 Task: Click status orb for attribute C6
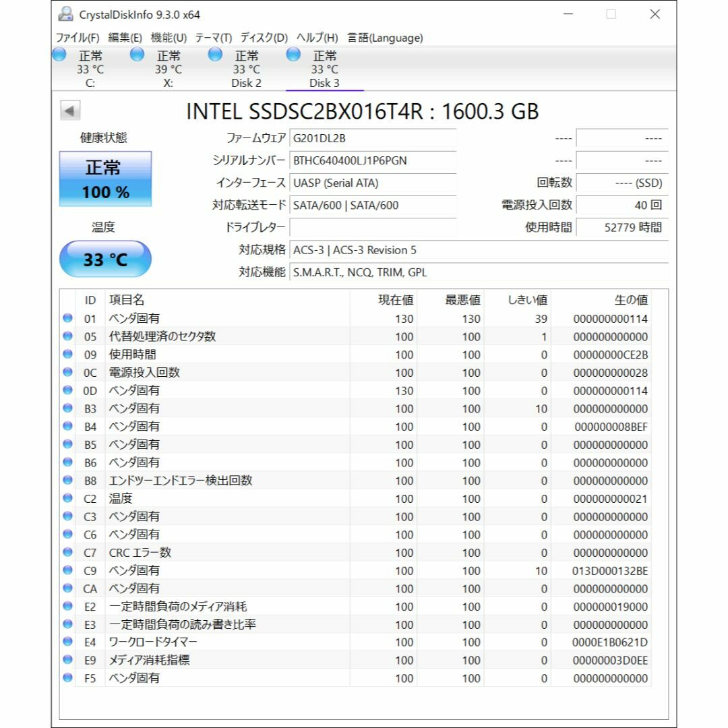[x=68, y=534]
